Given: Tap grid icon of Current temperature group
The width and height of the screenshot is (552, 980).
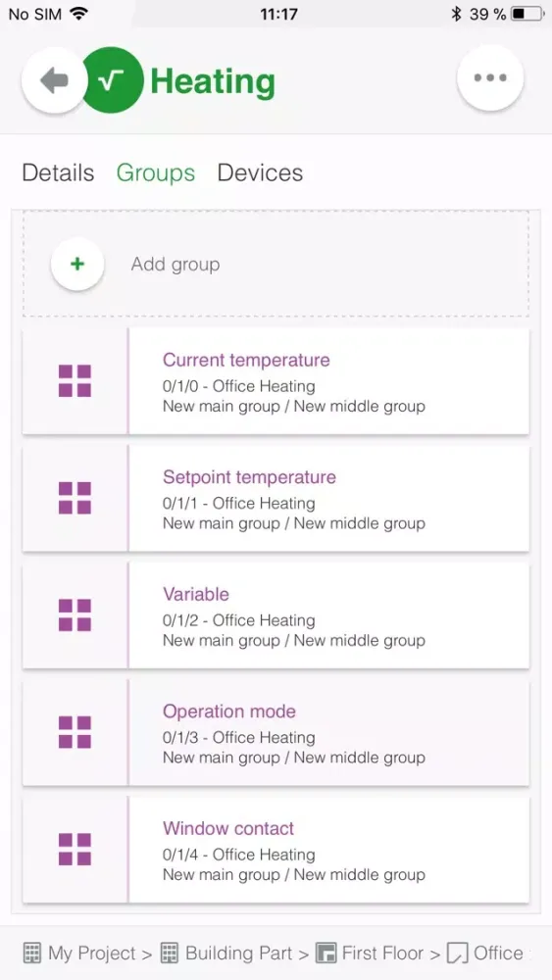Looking at the screenshot, I should pos(75,381).
